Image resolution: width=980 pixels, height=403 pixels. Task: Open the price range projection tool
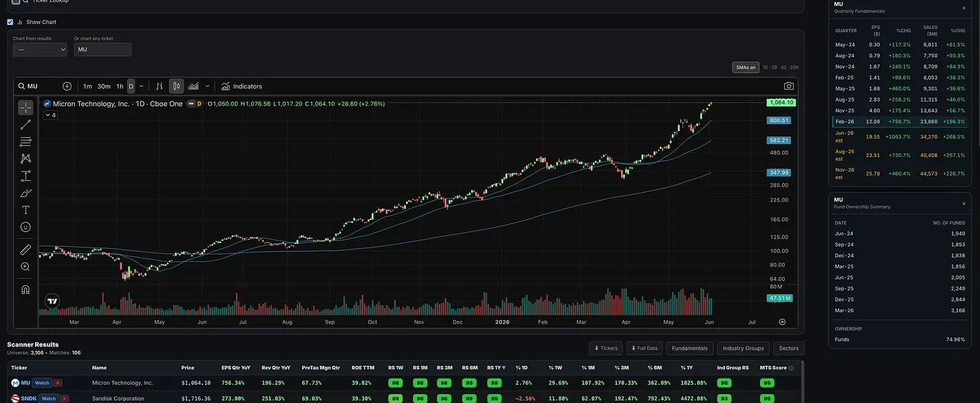(x=26, y=176)
